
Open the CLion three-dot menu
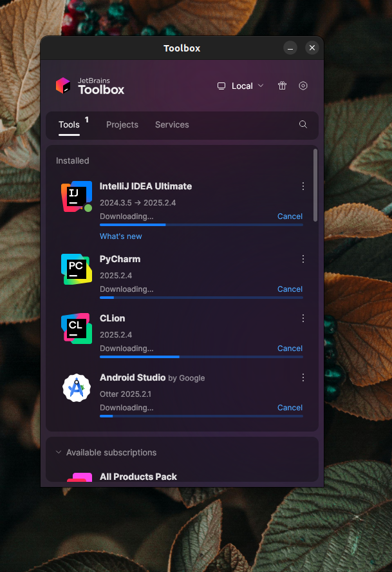coord(303,318)
